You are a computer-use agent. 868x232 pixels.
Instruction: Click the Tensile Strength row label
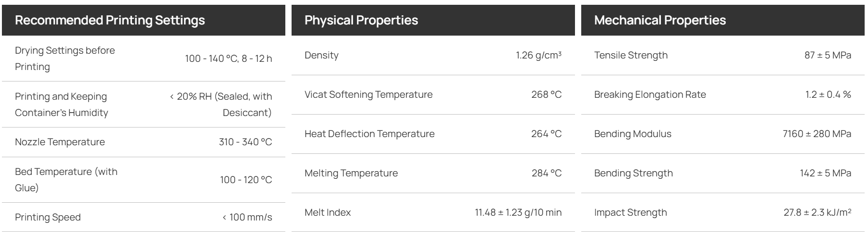pos(631,55)
